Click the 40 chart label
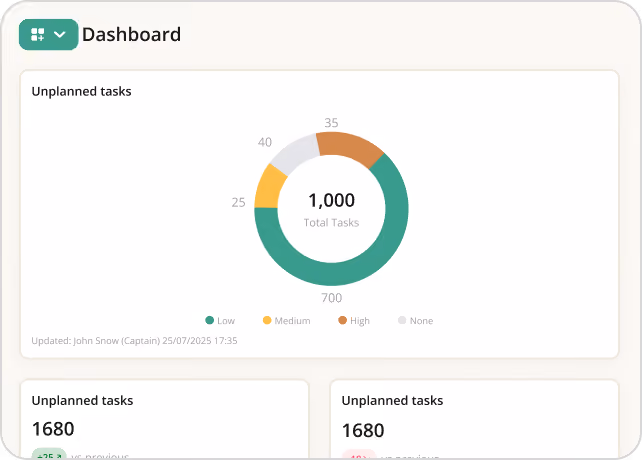This screenshot has height=460, width=642. [265, 142]
